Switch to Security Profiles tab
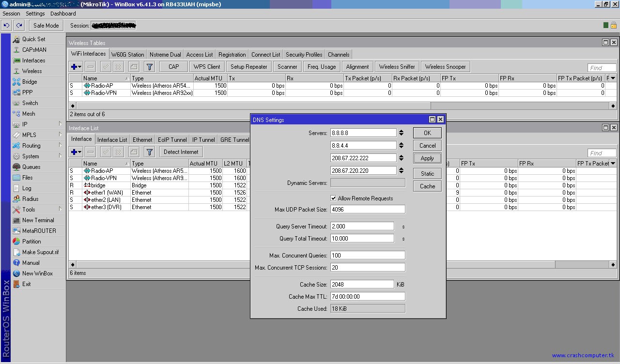The height and width of the screenshot is (364, 620). point(304,55)
